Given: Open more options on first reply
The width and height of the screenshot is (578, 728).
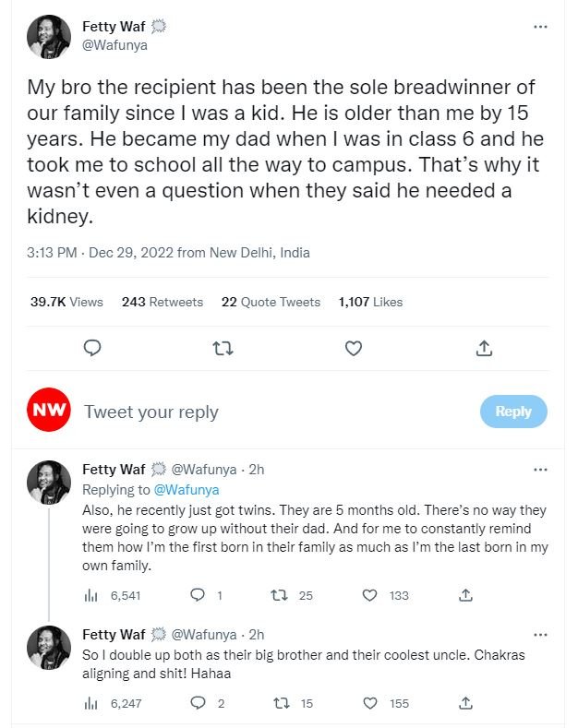Looking at the screenshot, I should tap(541, 470).
